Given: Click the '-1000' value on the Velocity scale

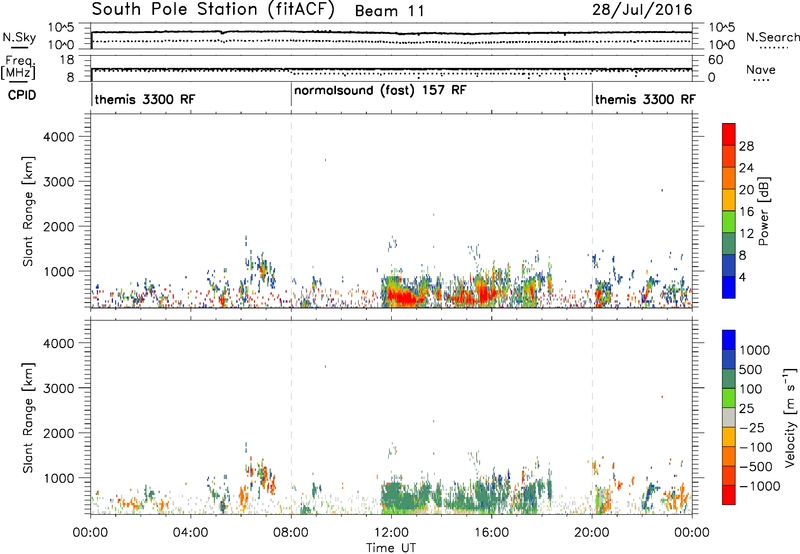Looking at the screenshot, I should click(760, 486).
